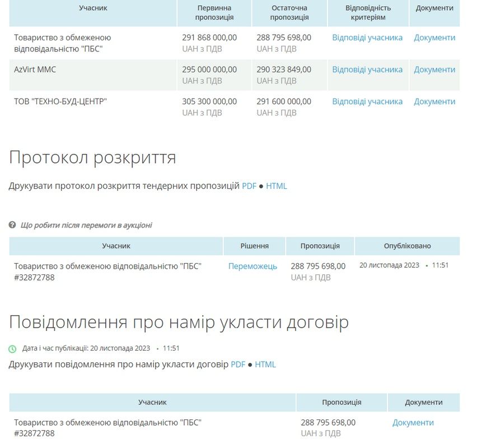
Task: Click the Протокол розкриття heading
Action: [x=92, y=157]
